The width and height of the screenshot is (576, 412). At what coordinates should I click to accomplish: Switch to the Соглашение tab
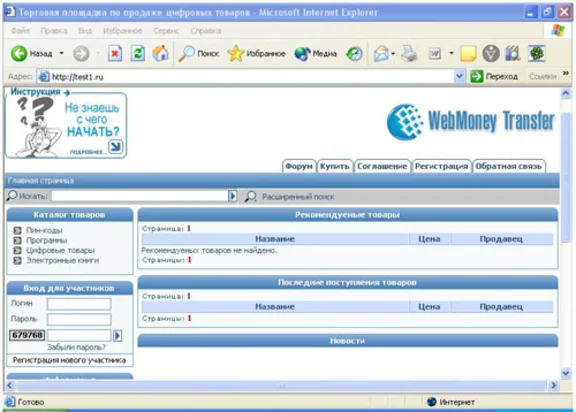[x=382, y=166]
